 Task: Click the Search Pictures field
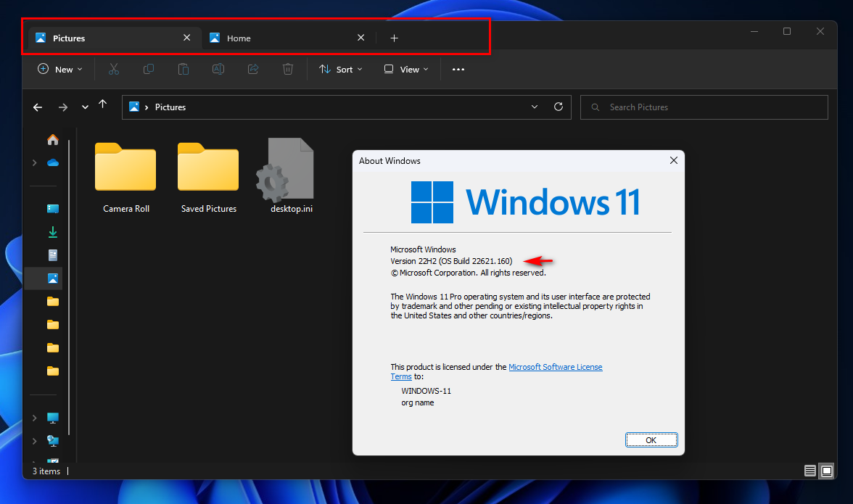(x=704, y=107)
